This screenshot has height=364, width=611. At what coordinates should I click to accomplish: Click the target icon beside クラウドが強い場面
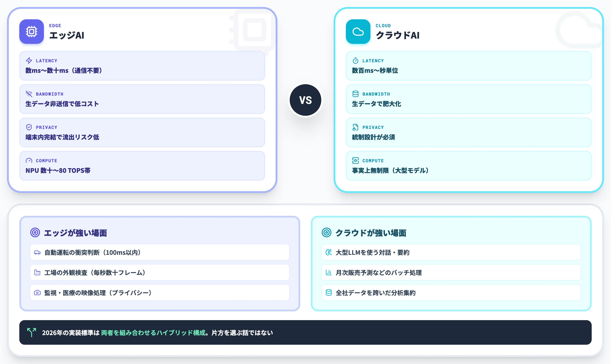[x=327, y=232]
